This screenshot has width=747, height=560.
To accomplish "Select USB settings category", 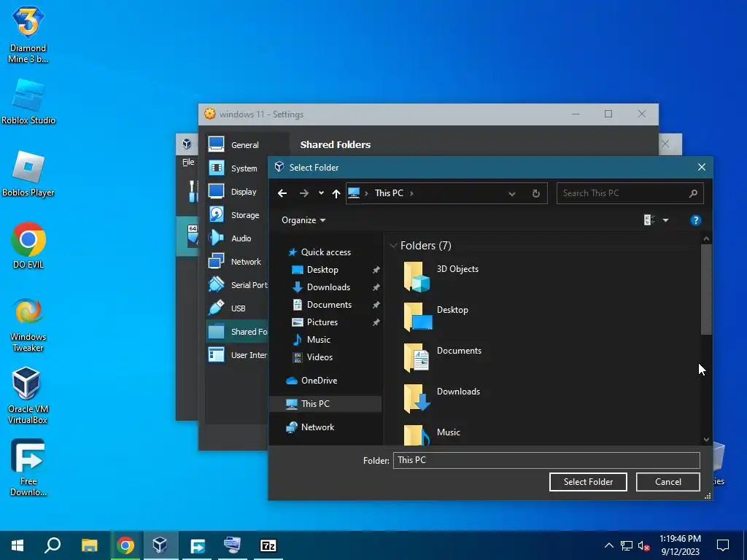I will (x=237, y=308).
